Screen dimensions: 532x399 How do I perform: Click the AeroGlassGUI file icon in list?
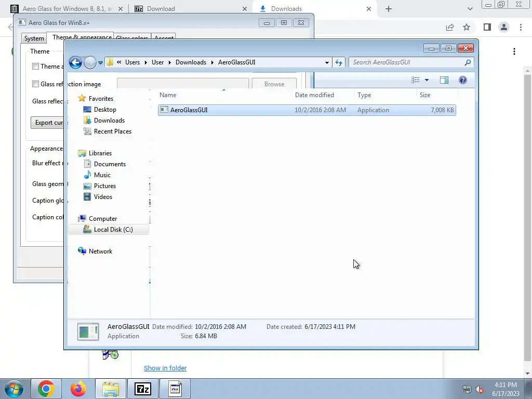tap(164, 110)
